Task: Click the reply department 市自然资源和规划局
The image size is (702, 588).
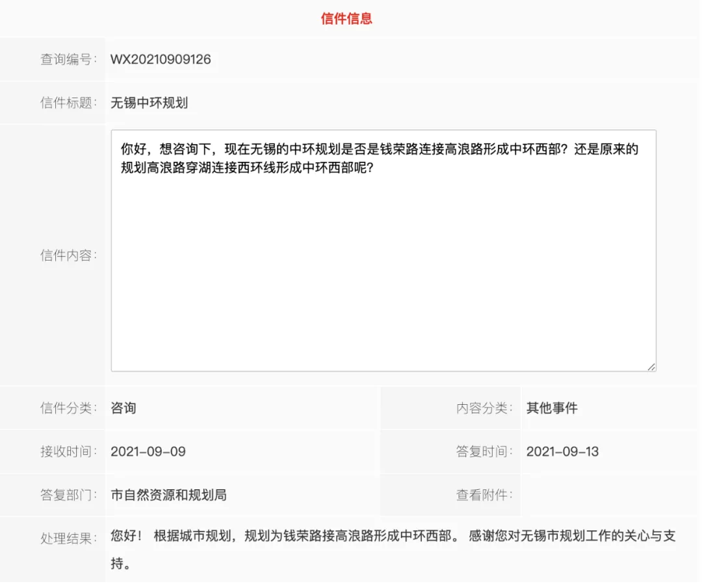Action: (168, 495)
